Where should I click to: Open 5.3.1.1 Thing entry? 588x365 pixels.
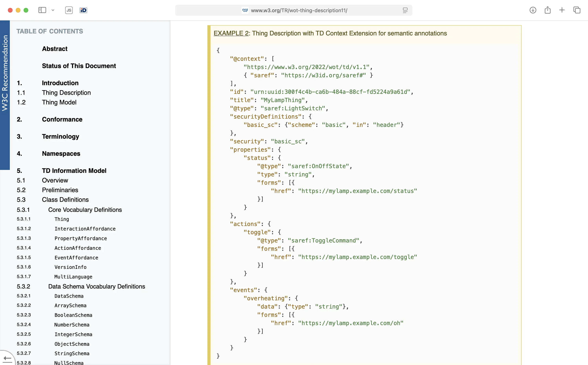[62, 219]
